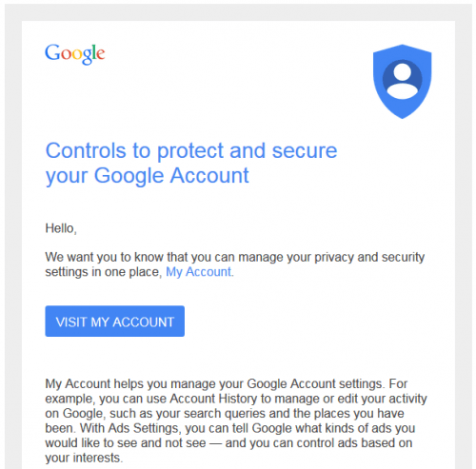Viewport: 476px width, 469px height.
Task: Click the text "settings in one place,"
Action: pos(104,272)
